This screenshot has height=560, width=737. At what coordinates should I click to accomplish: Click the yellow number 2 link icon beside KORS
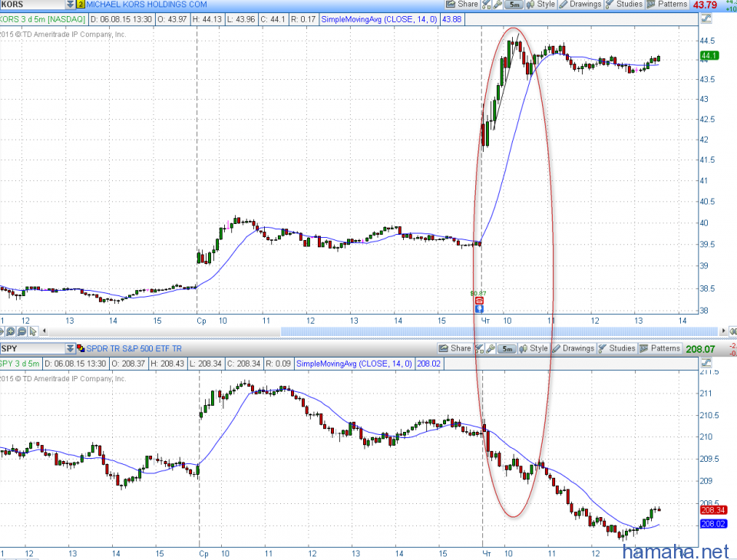81,5
